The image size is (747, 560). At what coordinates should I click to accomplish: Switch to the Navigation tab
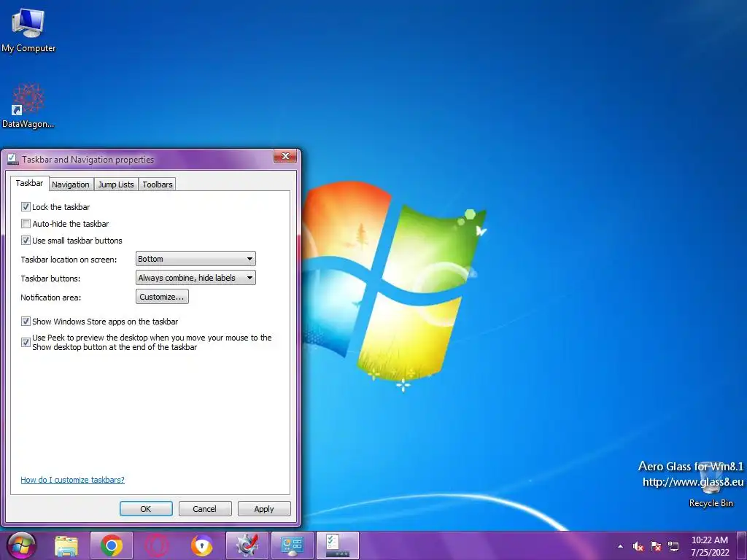[x=71, y=184]
